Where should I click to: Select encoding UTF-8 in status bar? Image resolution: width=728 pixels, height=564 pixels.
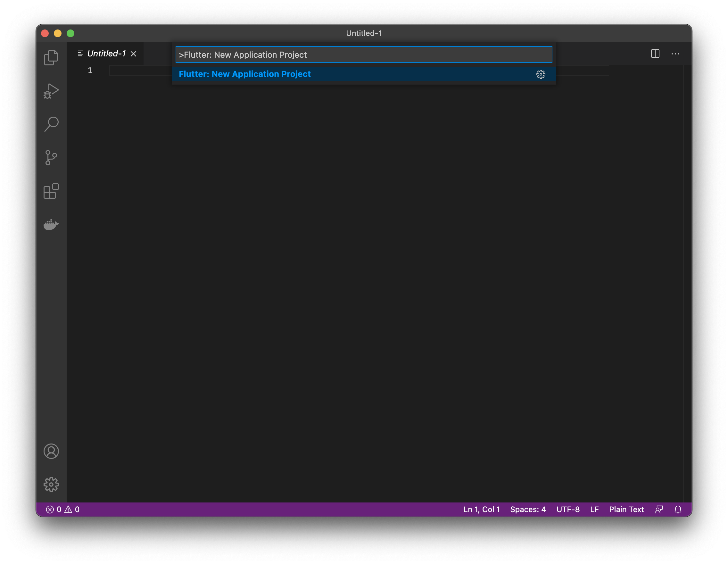pyautogui.click(x=568, y=509)
